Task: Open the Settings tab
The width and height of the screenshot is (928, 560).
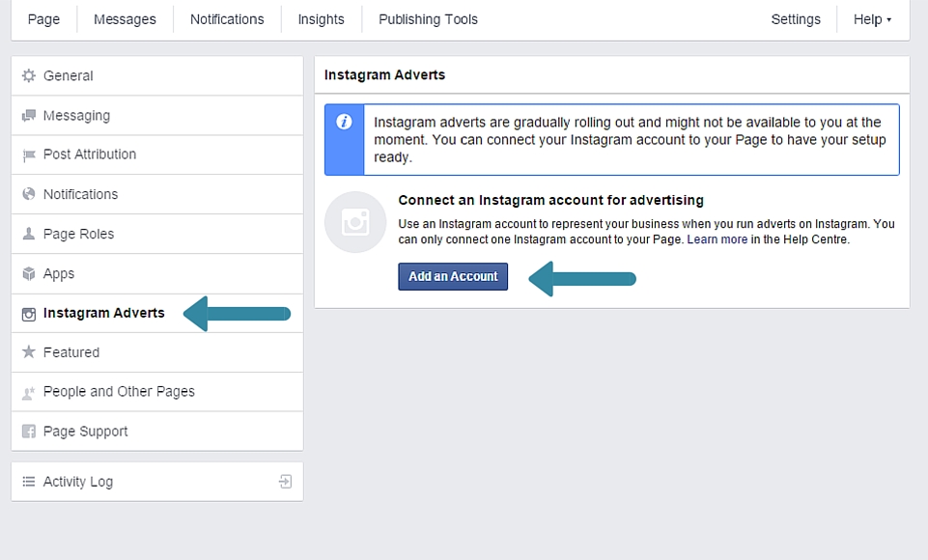Action: (796, 19)
